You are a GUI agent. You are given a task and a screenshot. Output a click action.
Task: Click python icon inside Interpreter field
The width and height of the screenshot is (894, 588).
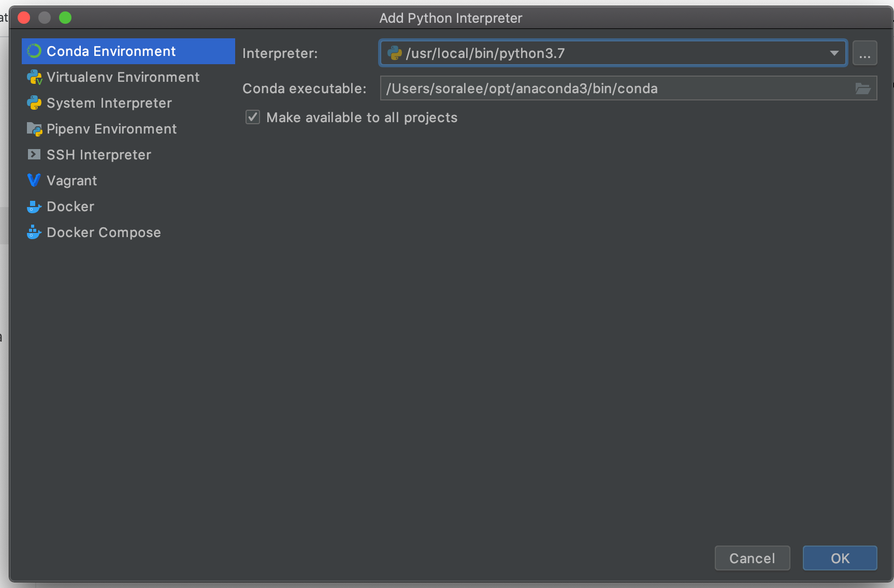point(395,53)
